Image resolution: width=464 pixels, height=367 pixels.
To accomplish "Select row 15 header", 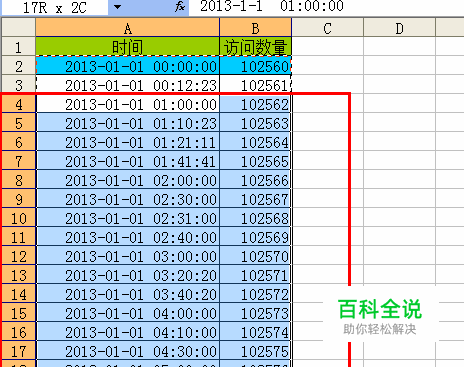I will 19,313.
